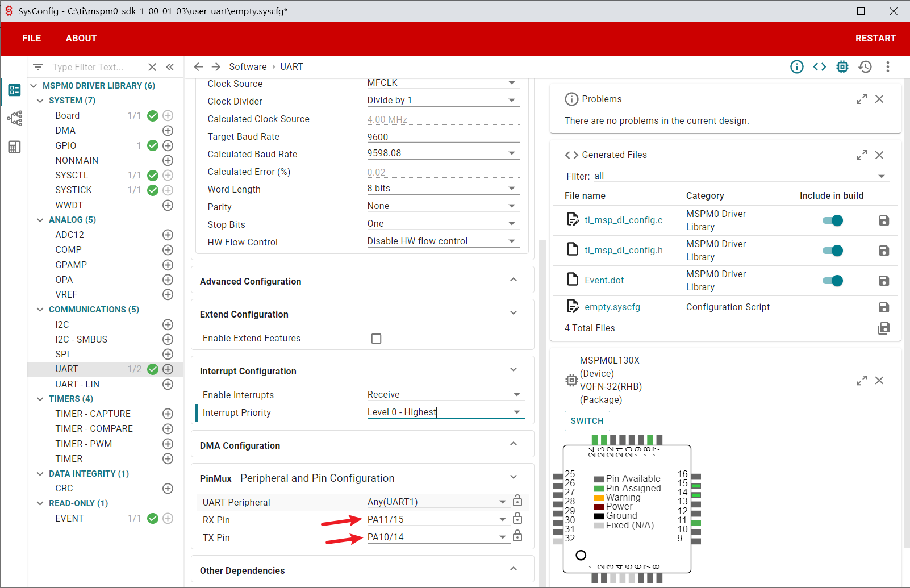
Task: Collapse sidebar with double chevron icon
Action: (x=170, y=67)
